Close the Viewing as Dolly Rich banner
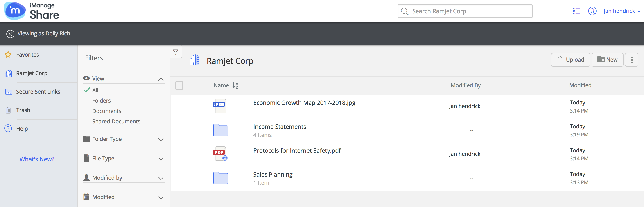Screen dimensions: 644x207 10,34
